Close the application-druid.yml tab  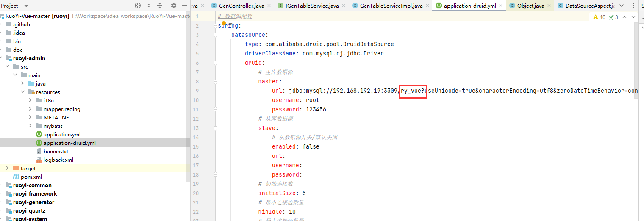[x=500, y=6]
